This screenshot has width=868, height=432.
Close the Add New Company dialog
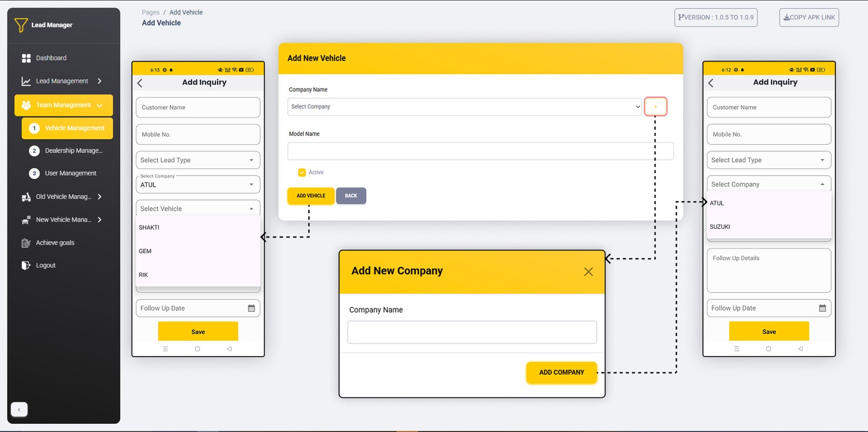point(588,272)
